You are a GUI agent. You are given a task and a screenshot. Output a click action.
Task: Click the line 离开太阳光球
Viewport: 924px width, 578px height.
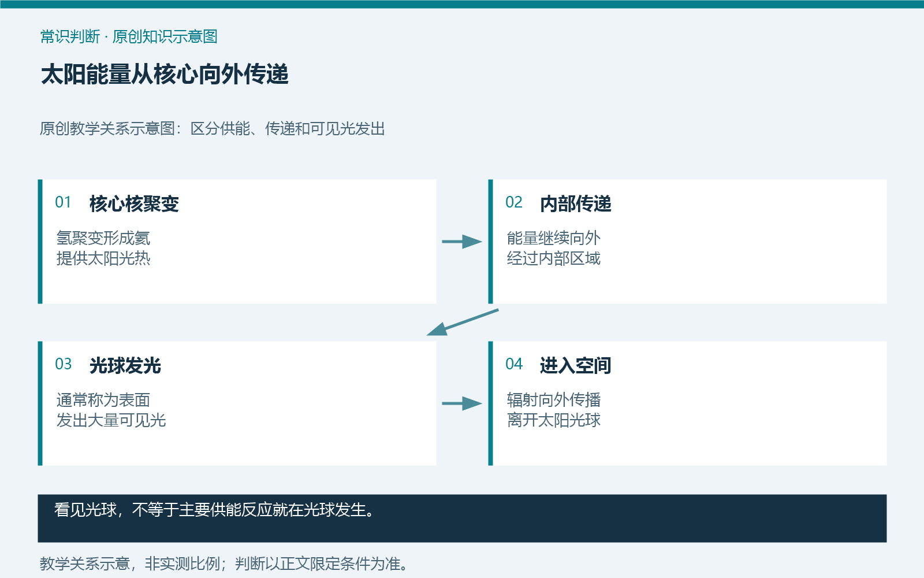(554, 420)
